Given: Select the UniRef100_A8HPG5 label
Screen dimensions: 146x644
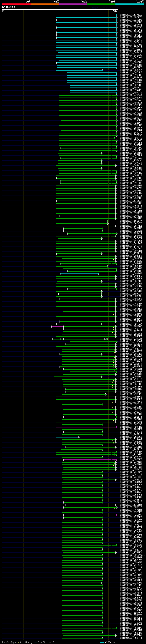Looking at the screenshot, I should (x=131, y=326).
